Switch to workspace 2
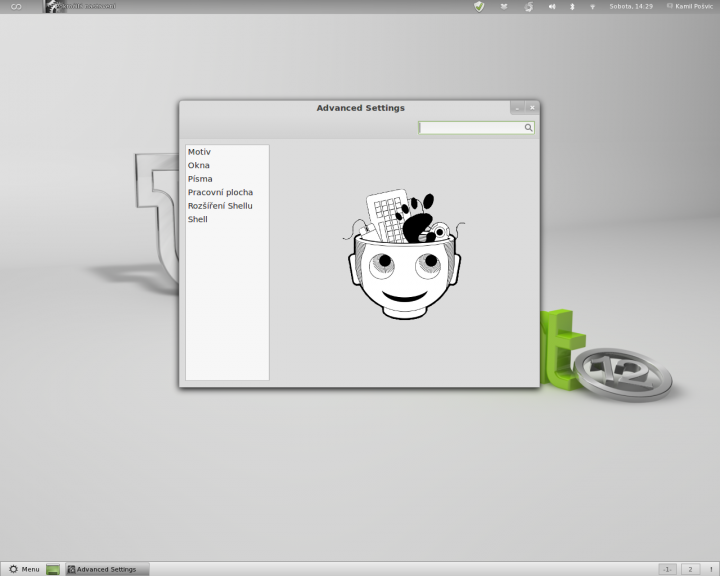 point(690,569)
